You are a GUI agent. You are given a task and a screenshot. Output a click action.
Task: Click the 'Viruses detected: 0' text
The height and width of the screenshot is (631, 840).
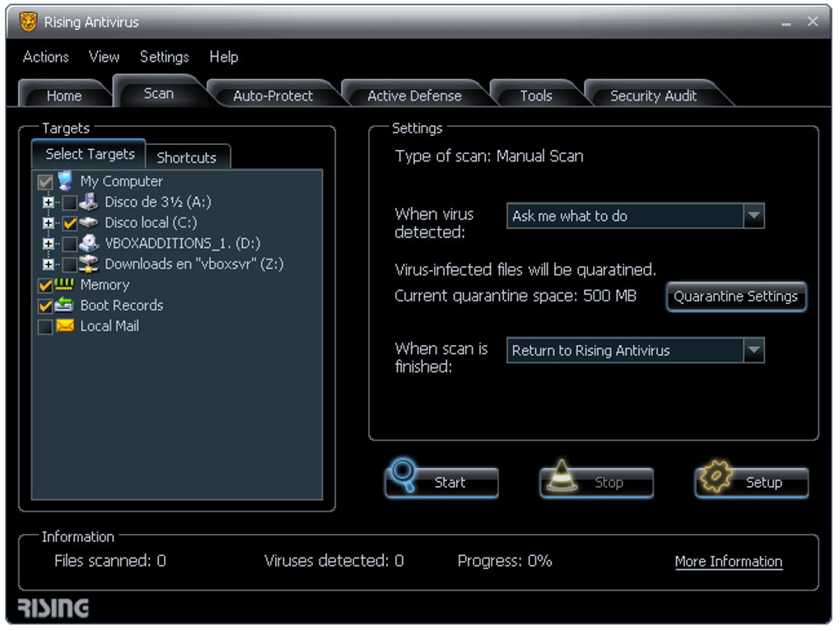[x=334, y=560]
